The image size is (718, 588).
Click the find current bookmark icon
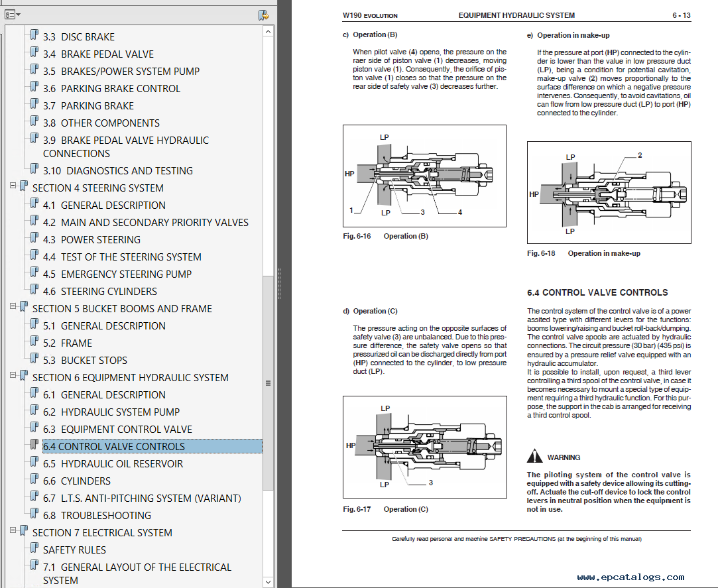coord(264,15)
